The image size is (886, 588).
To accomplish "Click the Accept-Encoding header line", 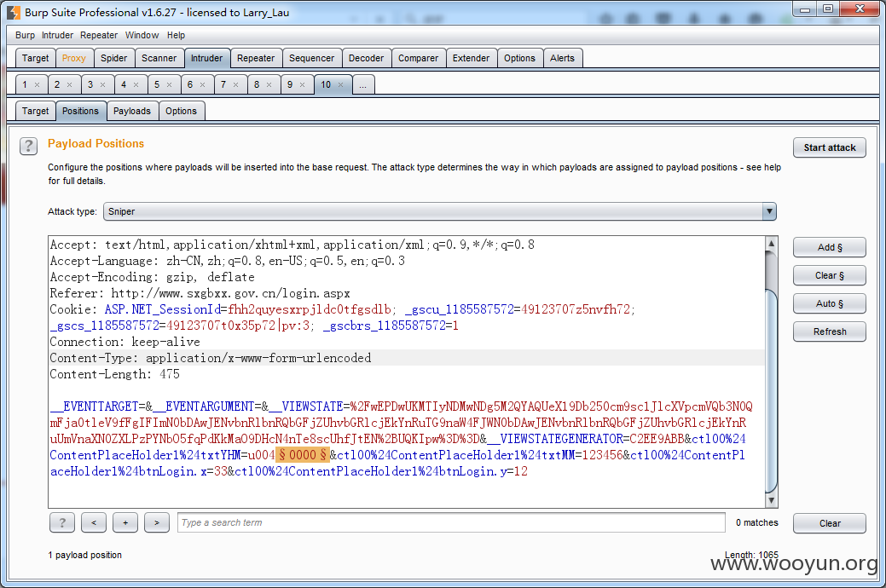I will tap(152, 277).
